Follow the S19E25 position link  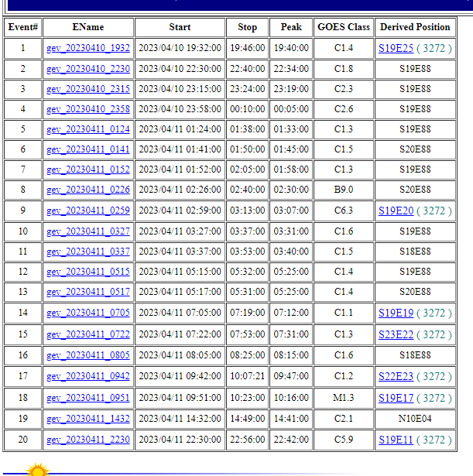pos(396,48)
